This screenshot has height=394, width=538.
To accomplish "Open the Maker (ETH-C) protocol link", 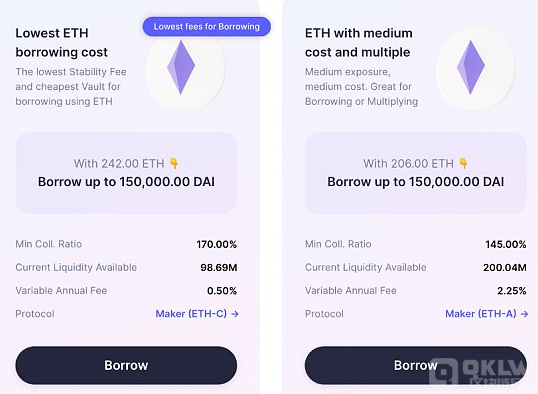I will (197, 314).
